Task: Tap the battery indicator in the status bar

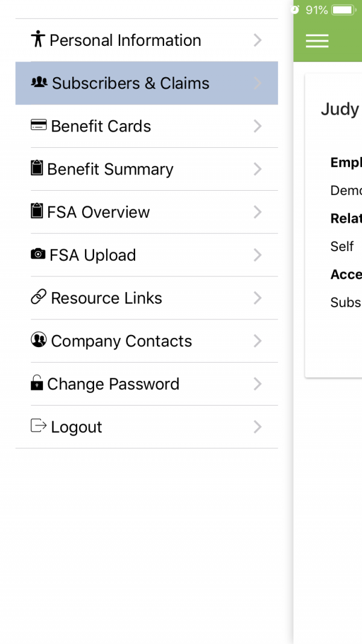Action: [x=344, y=10]
